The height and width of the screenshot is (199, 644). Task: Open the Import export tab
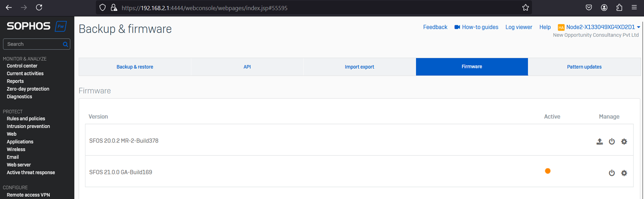click(359, 67)
